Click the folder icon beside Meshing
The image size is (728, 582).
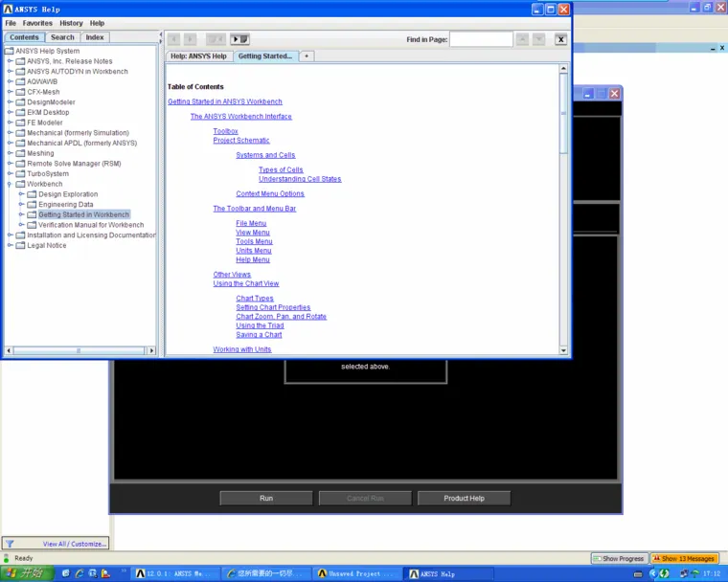[x=20, y=153]
